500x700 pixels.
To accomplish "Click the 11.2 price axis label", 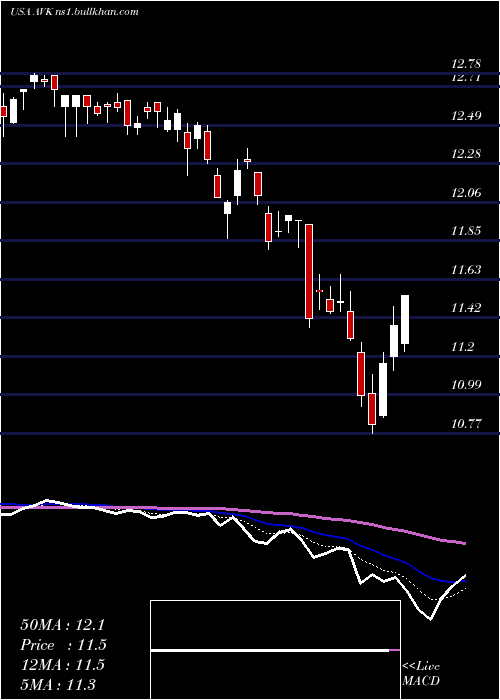I will point(463,347).
